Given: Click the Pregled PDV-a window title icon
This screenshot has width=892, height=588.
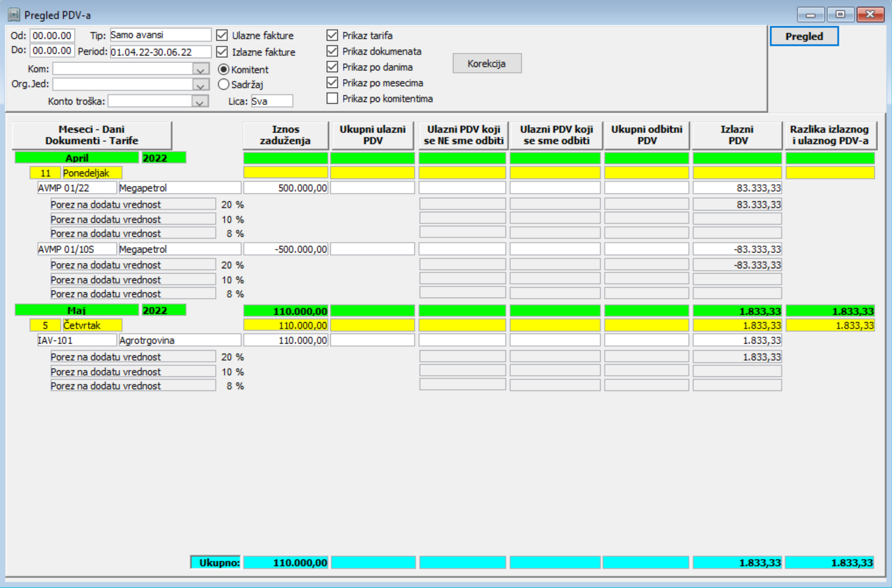Looking at the screenshot, I should tap(14, 15).
